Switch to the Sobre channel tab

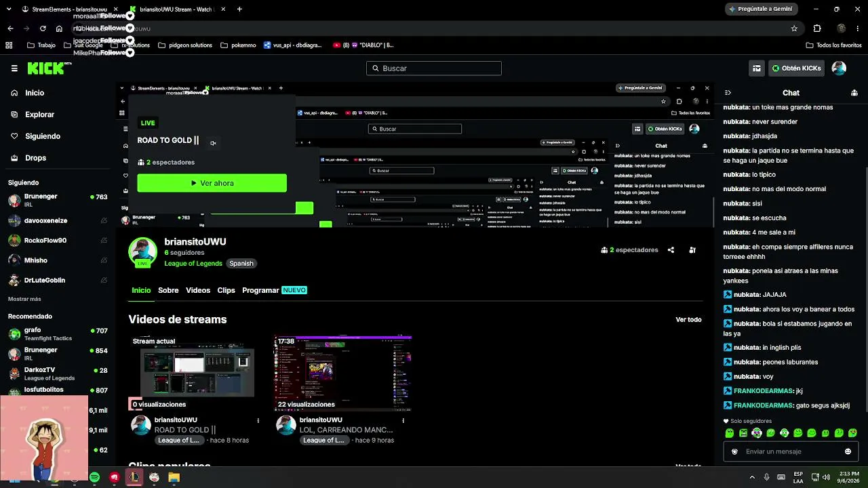pyautogui.click(x=168, y=290)
